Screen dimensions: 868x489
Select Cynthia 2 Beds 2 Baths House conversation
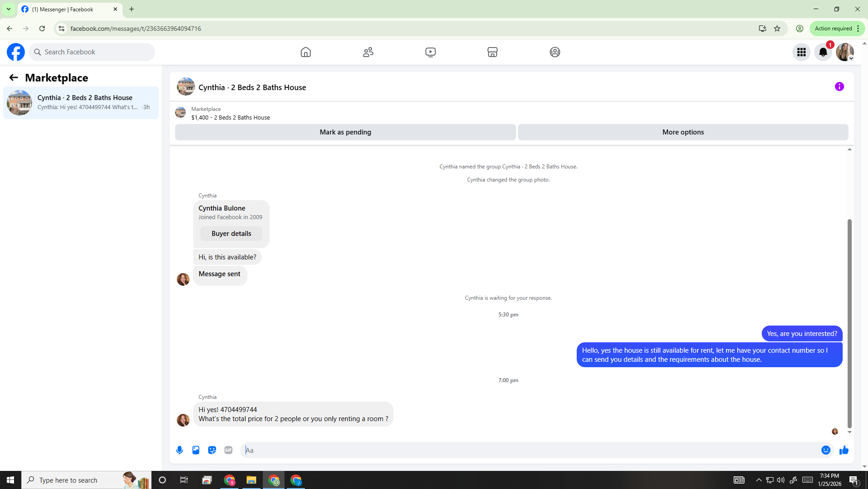81,103
